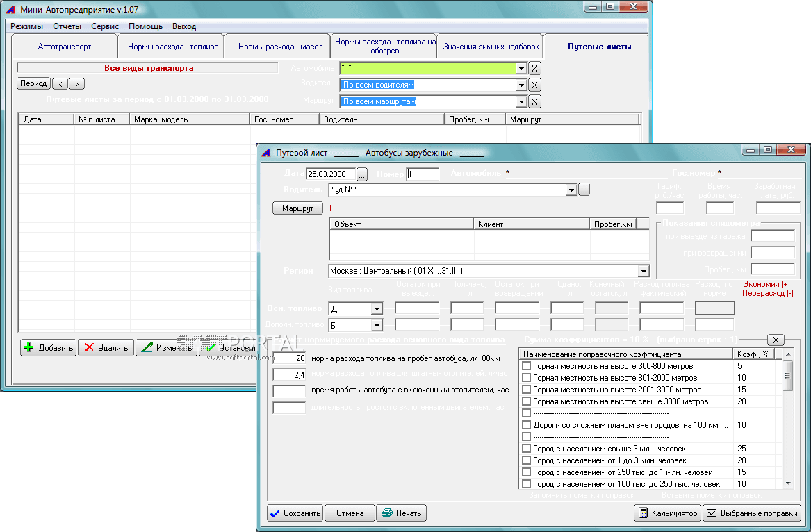Expand the Автомобиль filter dropdown
The height and width of the screenshot is (532, 811).
pyautogui.click(x=521, y=68)
